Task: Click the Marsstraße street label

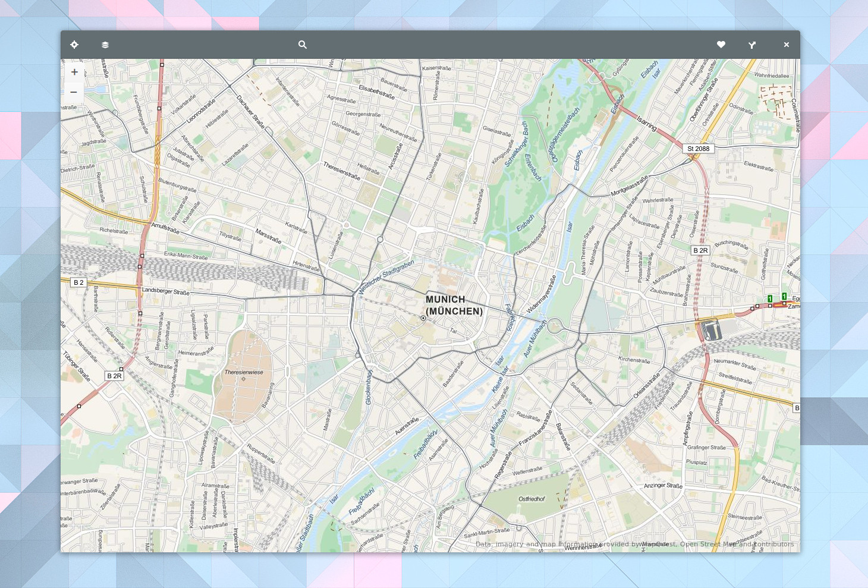Action: coord(268,236)
